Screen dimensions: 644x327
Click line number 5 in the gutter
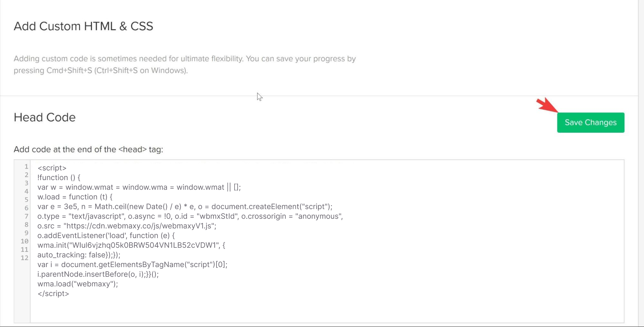pyautogui.click(x=26, y=199)
